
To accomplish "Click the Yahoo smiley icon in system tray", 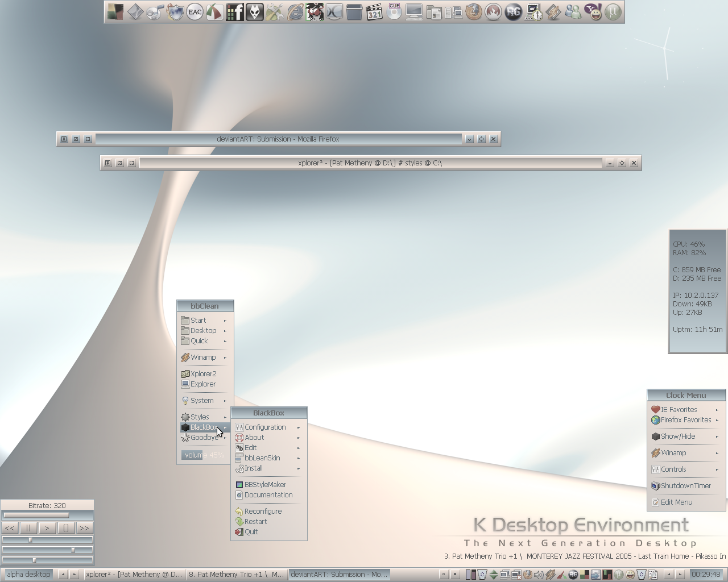I will point(630,575).
